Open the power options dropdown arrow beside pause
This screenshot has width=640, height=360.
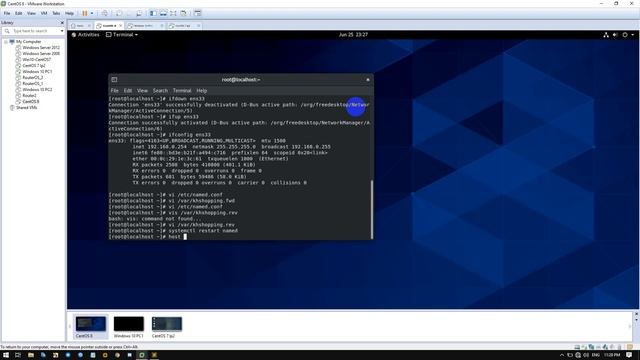click(92, 13)
